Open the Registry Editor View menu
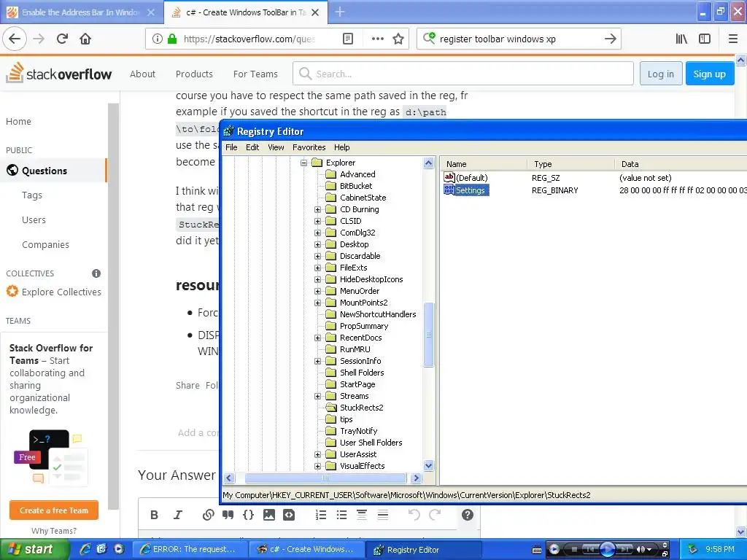This screenshot has width=747, height=560. [x=276, y=147]
